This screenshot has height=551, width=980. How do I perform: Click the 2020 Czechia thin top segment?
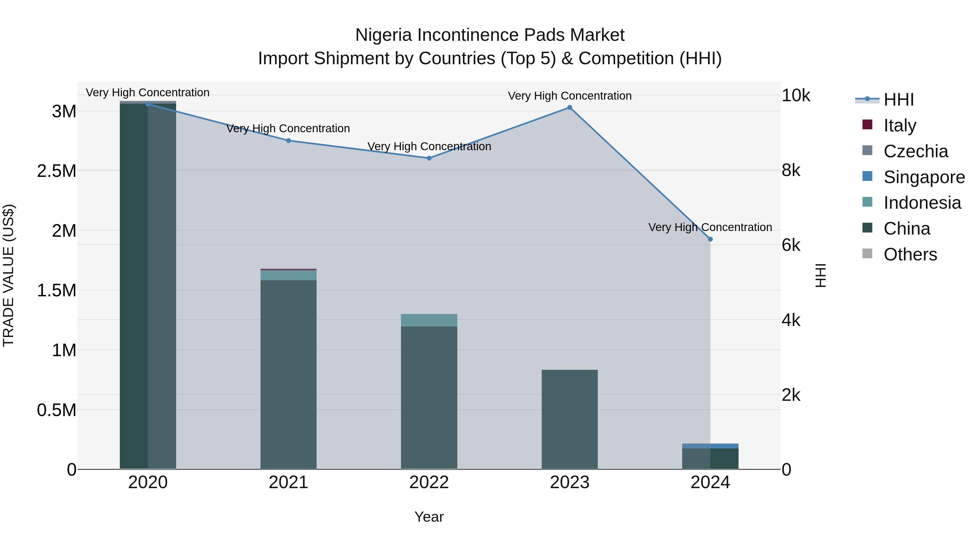148,102
